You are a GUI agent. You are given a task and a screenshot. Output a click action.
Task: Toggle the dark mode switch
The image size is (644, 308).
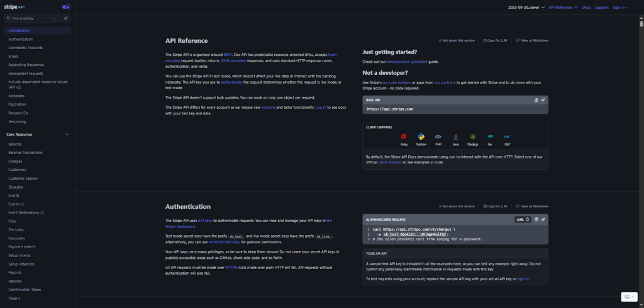pos(67,7)
